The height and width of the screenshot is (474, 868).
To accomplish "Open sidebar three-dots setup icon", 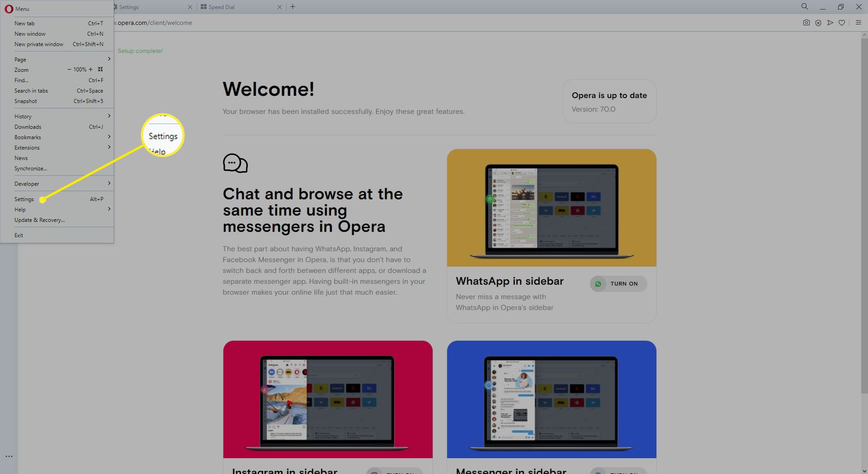I will tap(9, 456).
